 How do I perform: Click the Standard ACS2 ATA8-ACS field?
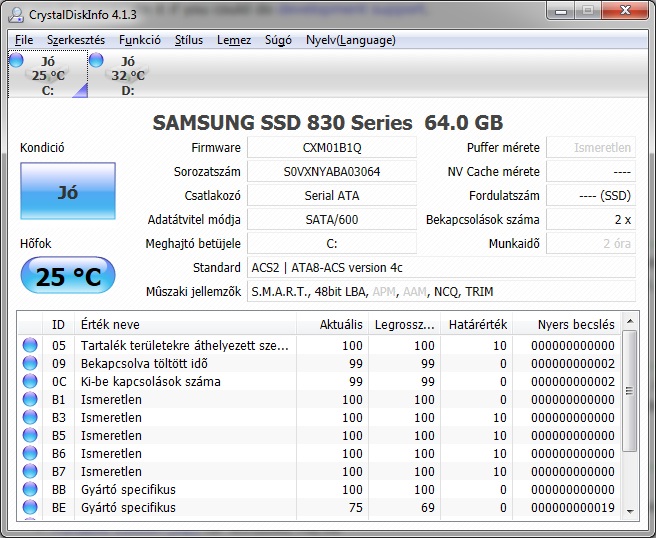pos(441,267)
